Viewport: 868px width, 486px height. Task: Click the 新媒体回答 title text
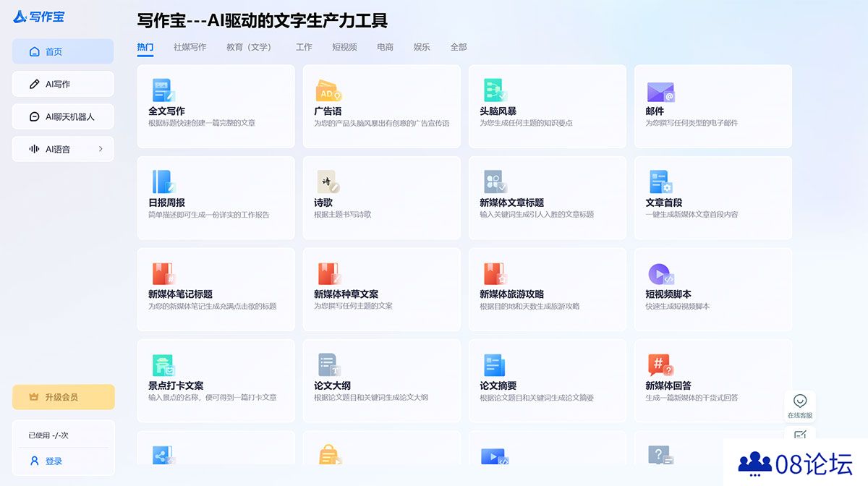click(668, 385)
